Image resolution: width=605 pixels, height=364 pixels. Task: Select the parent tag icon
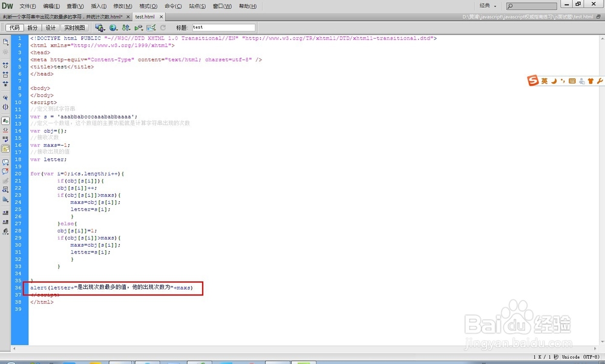point(5,97)
